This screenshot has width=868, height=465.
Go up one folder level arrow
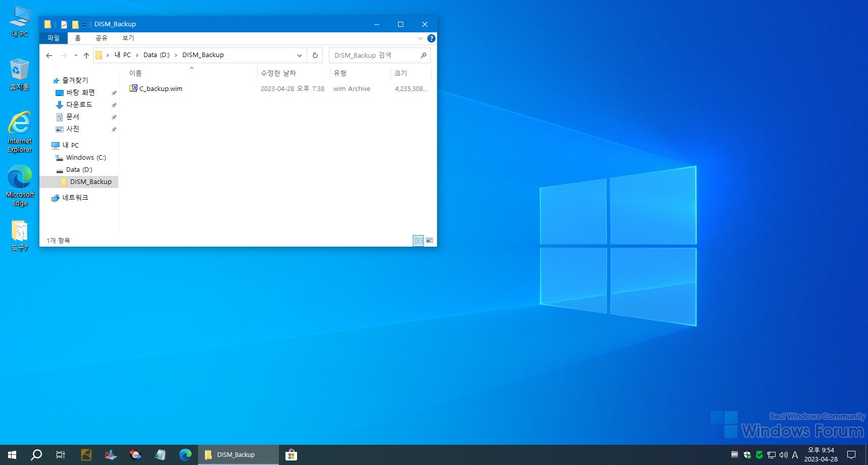tap(86, 56)
